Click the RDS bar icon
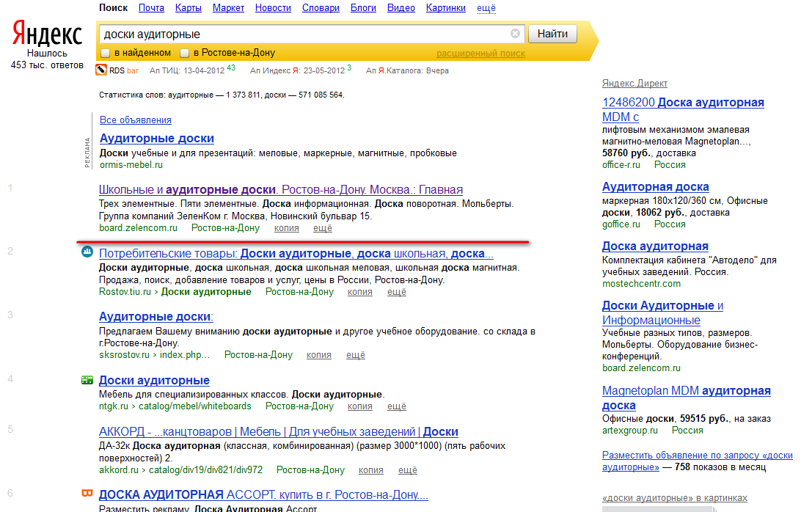 click(101, 70)
